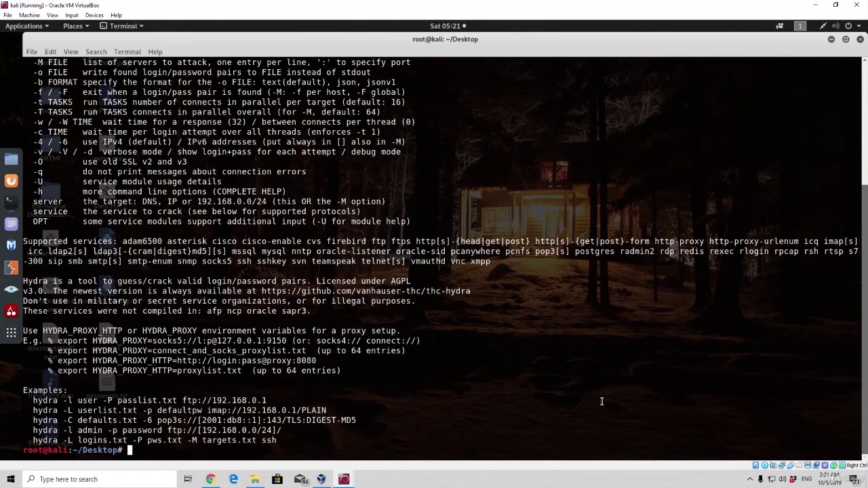The image size is (868, 488).
Task: Click the ENG language indicator
Action: [x=806, y=479]
